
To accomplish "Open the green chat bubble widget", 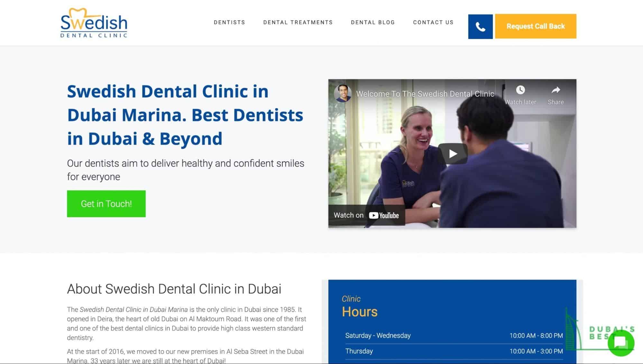I will click(621, 343).
